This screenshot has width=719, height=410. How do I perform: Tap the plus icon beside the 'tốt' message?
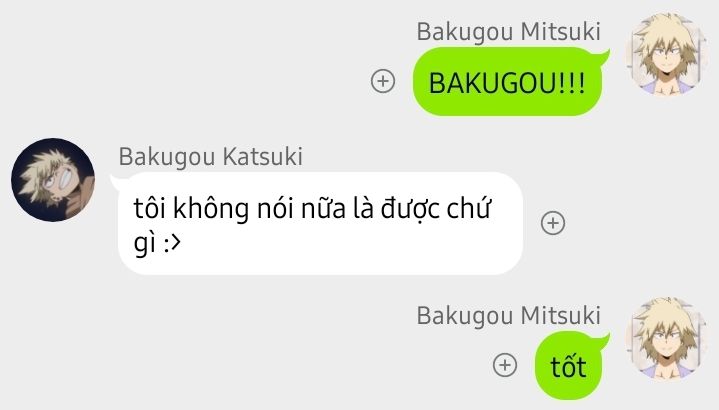(x=505, y=366)
